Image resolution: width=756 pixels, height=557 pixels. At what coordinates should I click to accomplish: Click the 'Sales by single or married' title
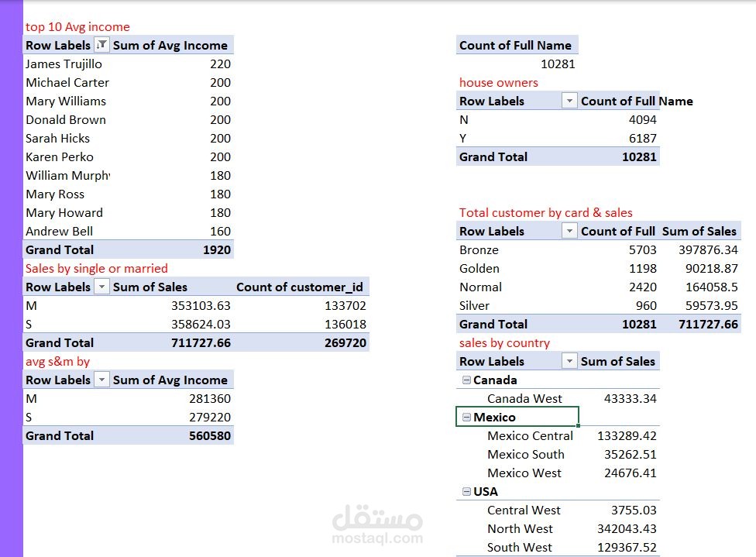[x=96, y=269]
